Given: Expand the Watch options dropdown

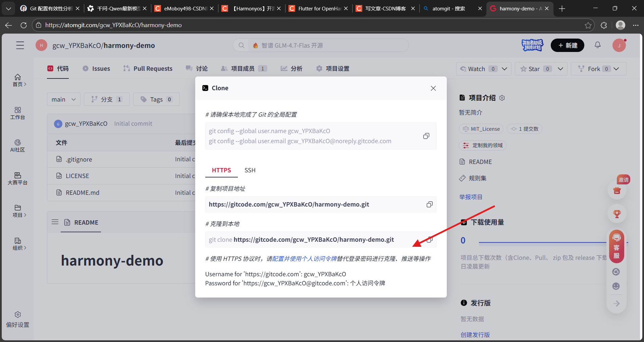Looking at the screenshot, I should pos(504,68).
